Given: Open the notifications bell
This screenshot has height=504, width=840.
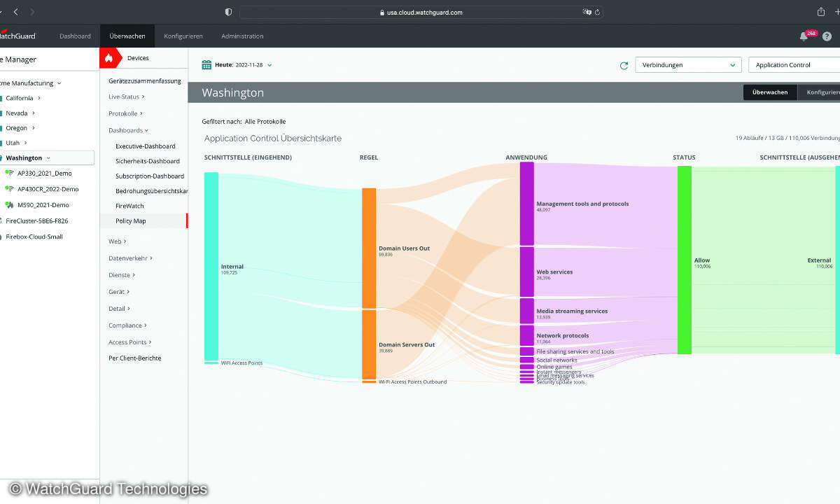Looking at the screenshot, I should 804,36.
